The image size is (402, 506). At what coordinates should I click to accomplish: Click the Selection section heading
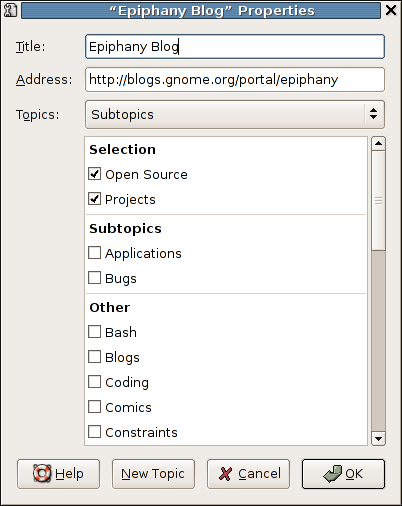click(x=122, y=149)
